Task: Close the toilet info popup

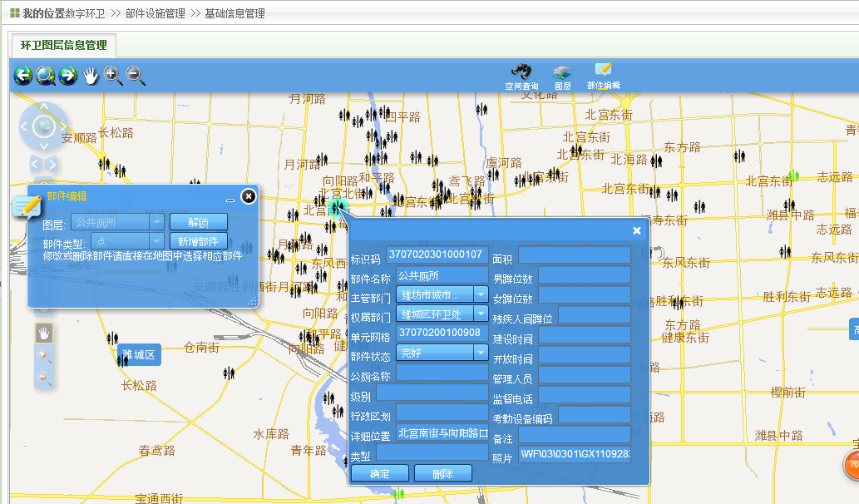Action: 637,230
